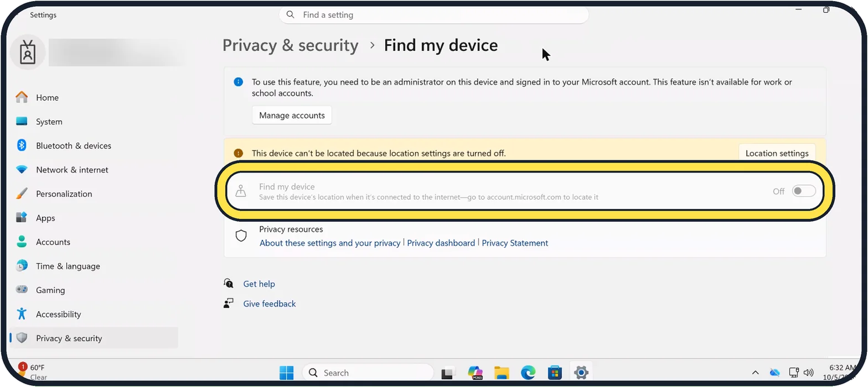Click the Accessibility figure icon
The width and height of the screenshot is (868, 387).
point(22,314)
